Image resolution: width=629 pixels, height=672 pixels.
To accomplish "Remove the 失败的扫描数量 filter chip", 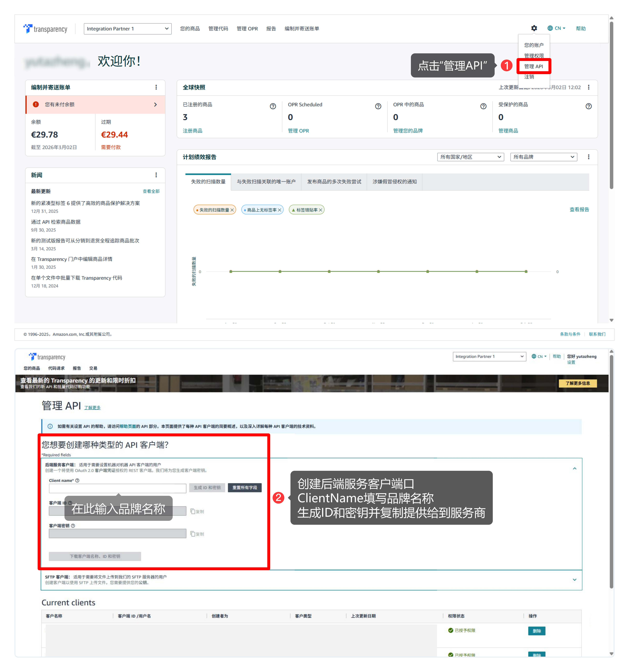I will click(x=232, y=210).
